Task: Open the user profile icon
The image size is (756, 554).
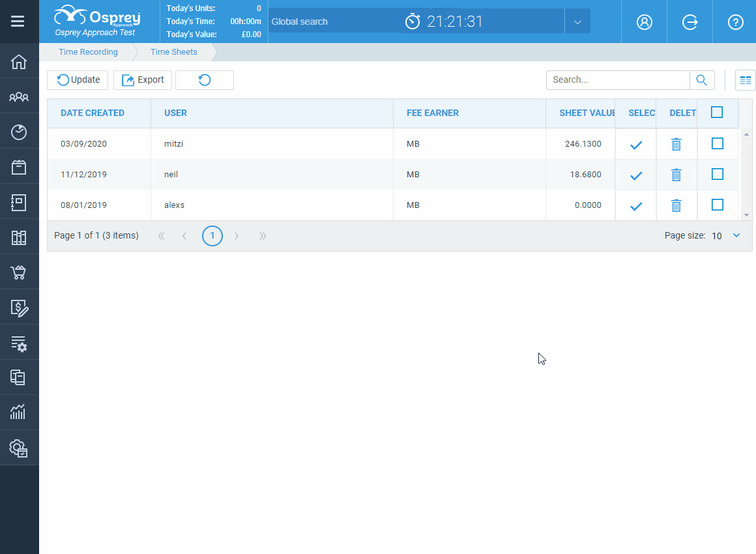Action: 644,22
